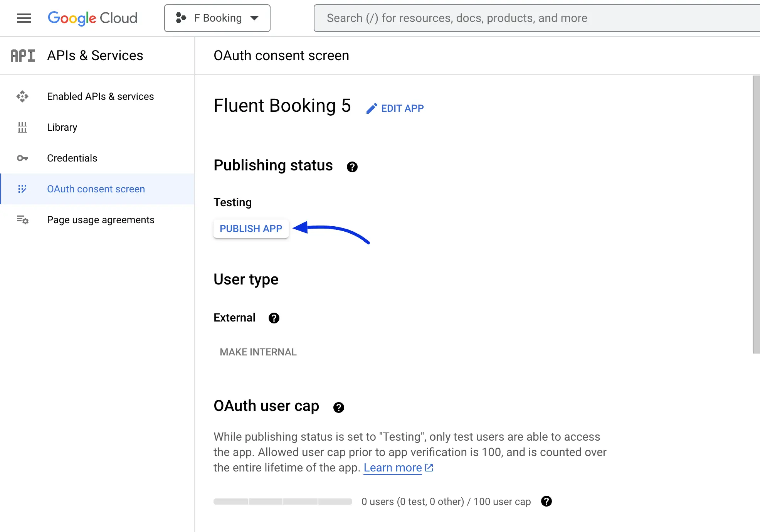Open help icon next to Publishing status
This screenshot has height=532, width=760.
point(352,167)
